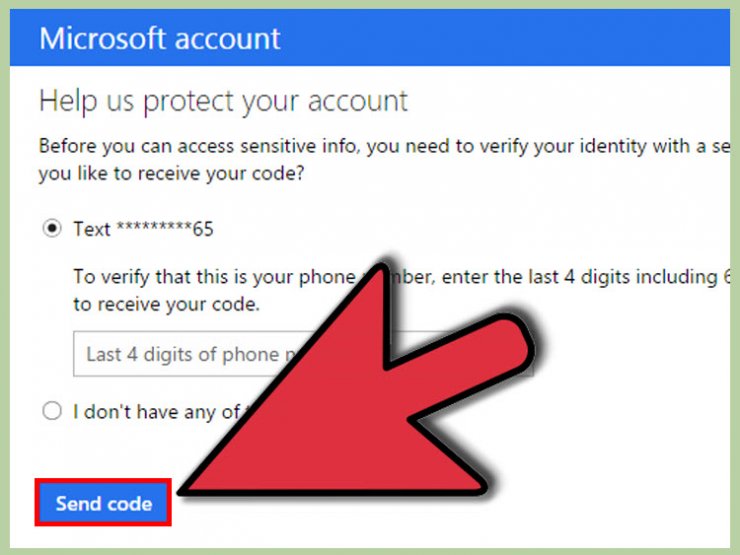Click the "To verify that this is your phone" text
The image size is (740, 555).
[214, 277]
